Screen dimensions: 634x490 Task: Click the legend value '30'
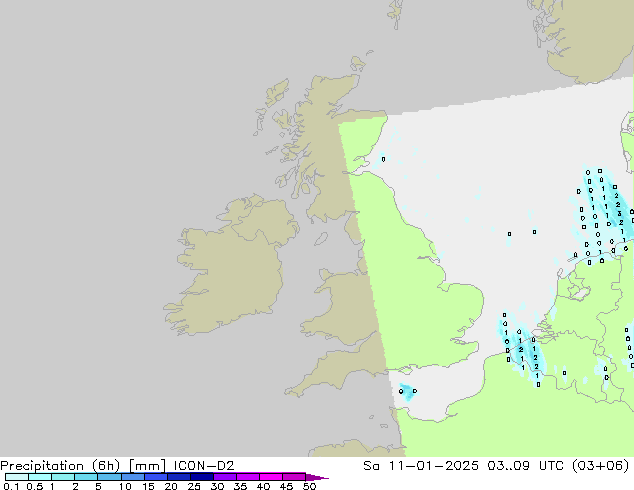(x=217, y=486)
